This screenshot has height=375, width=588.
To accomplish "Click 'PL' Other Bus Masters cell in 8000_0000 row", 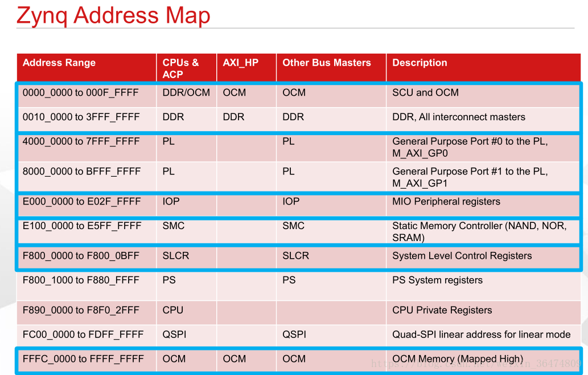I will [x=289, y=172].
